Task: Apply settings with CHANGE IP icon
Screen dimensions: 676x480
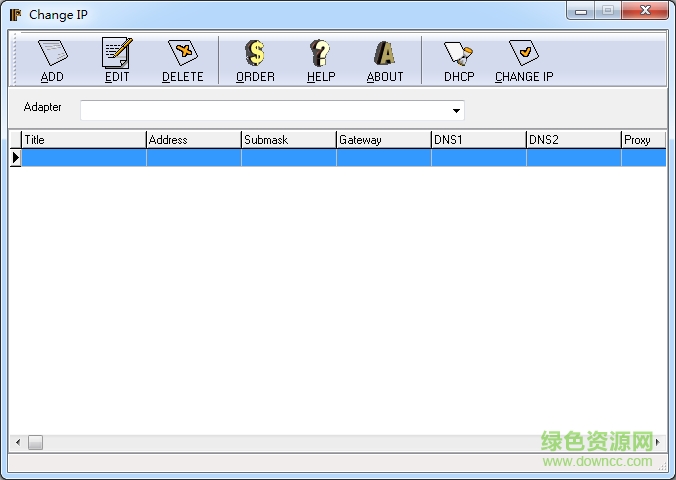Action: [524, 60]
